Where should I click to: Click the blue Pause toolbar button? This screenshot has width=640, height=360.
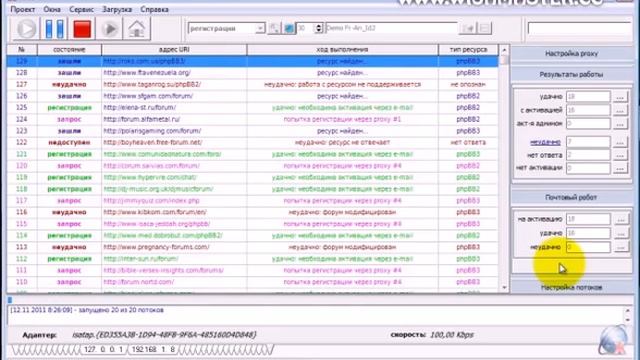pos(54,29)
